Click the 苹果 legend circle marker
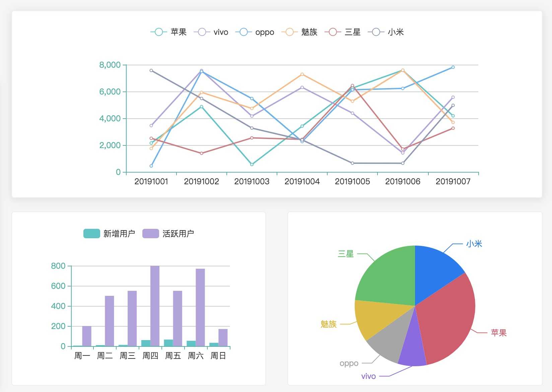Screen dimensions: 552x392 pyautogui.click(x=159, y=32)
